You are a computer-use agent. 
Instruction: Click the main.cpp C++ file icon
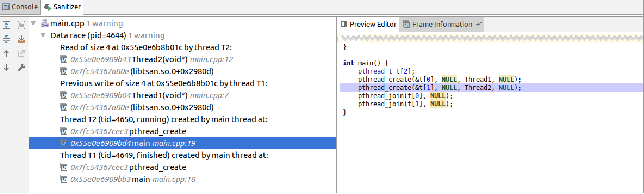(45, 24)
